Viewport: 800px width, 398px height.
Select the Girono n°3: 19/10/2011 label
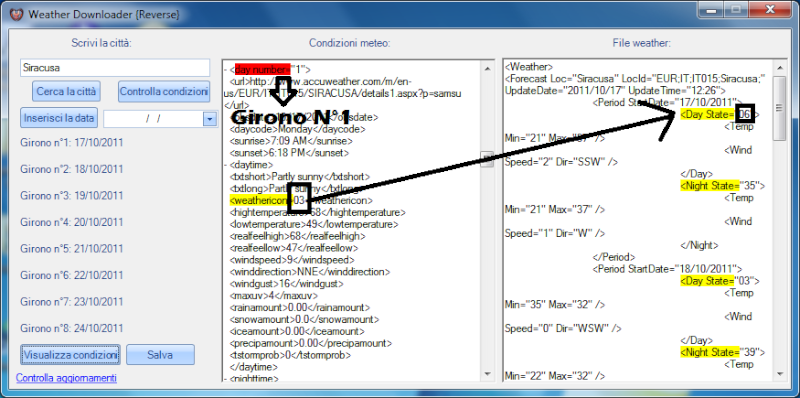coord(72,195)
